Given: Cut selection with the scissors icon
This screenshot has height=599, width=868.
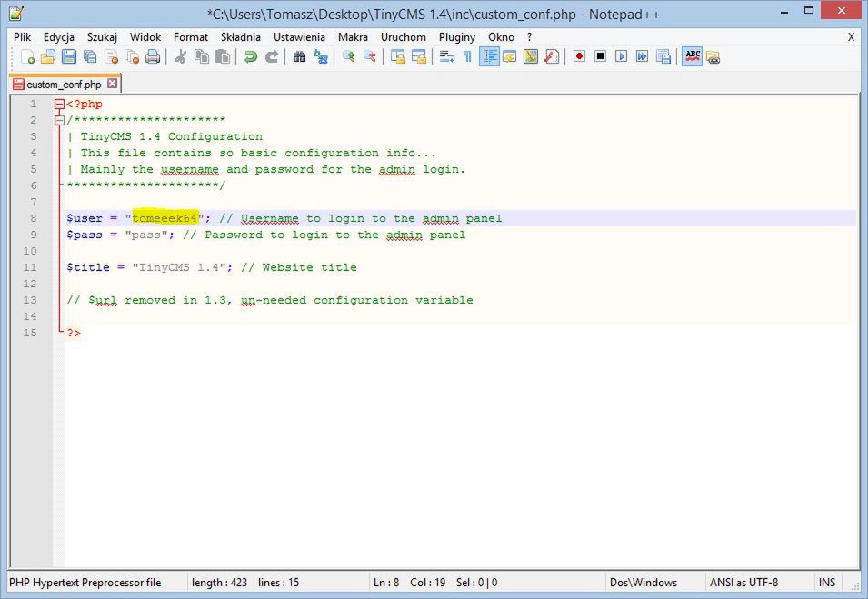Looking at the screenshot, I should coord(181,56).
